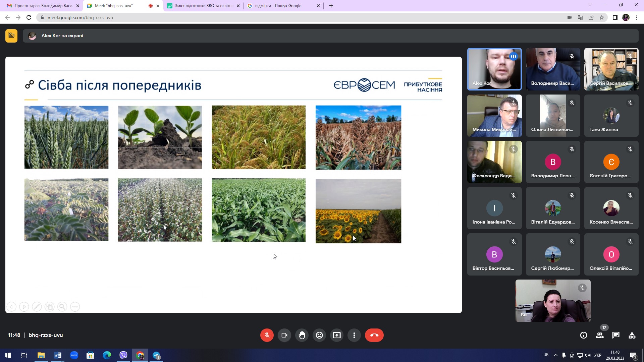
Task: Click the present now screen-share button
Action: pyautogui.click(x=337, y=335)
